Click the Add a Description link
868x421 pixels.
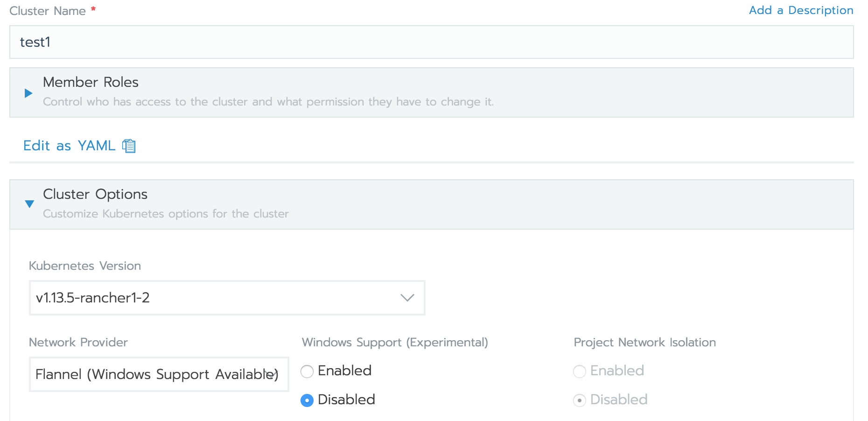801,10
